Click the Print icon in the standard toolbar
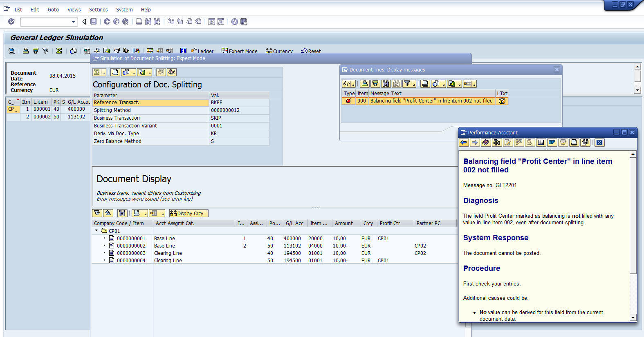The width and height of the screenshot is (644, 337). [x=139, y=22]
